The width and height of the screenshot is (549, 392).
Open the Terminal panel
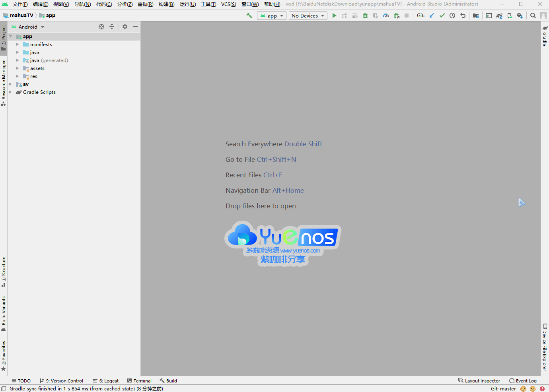click(x=139, y=380)
